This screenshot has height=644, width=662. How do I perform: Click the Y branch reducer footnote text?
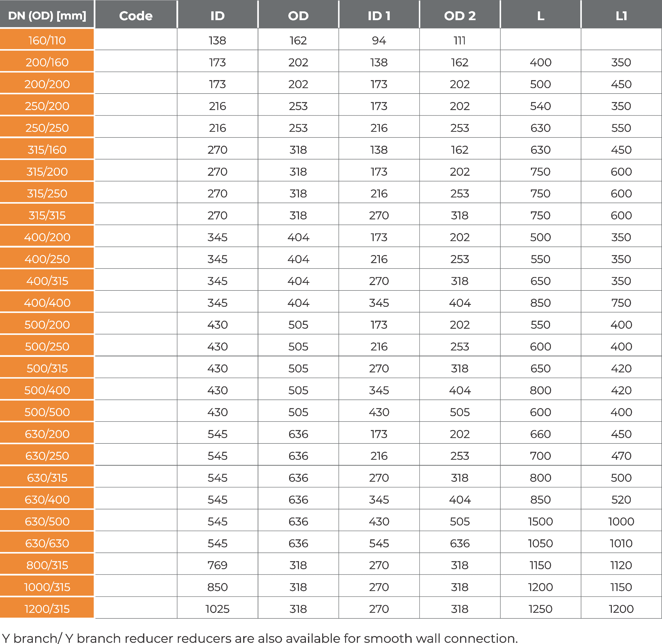(x=260, y=638)
